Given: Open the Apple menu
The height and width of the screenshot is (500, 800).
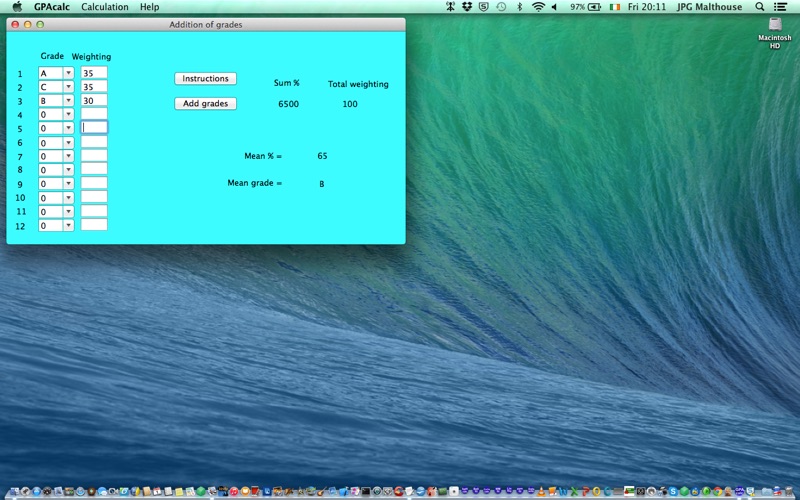Looking at the screenshot, I should click(17, 7).
